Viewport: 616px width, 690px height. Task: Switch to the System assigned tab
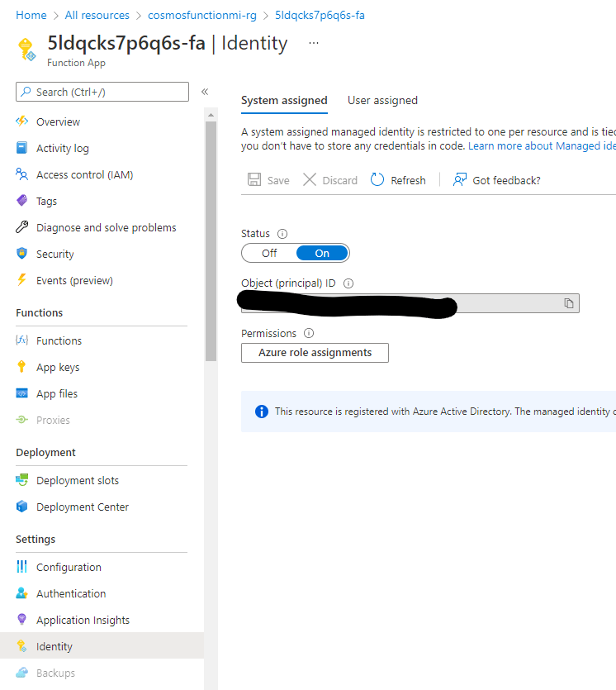[x=284, y=100]
